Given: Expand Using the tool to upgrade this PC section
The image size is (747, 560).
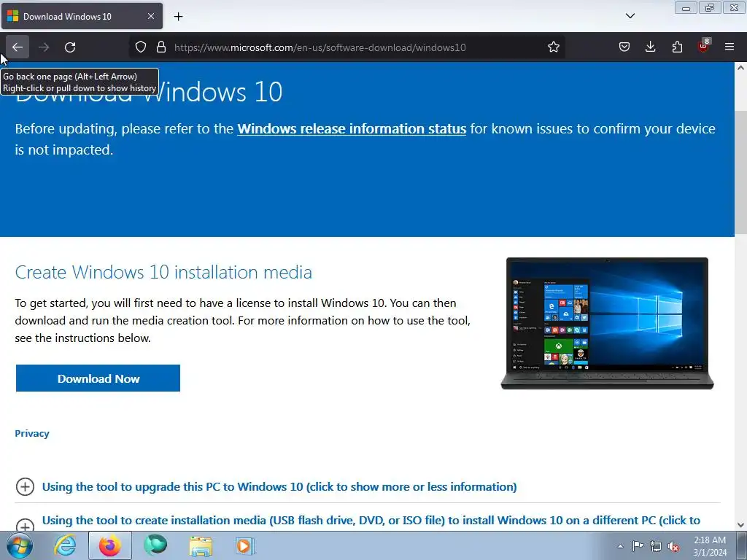Looking at the screenshot, I should (x=279, y=486).
